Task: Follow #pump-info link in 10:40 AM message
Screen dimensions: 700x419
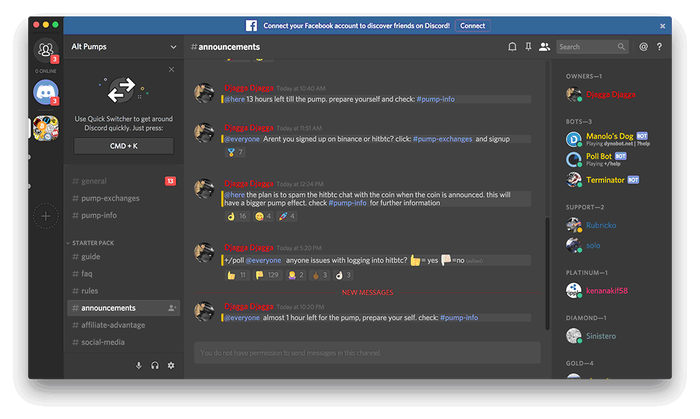Action: point(435,99)
